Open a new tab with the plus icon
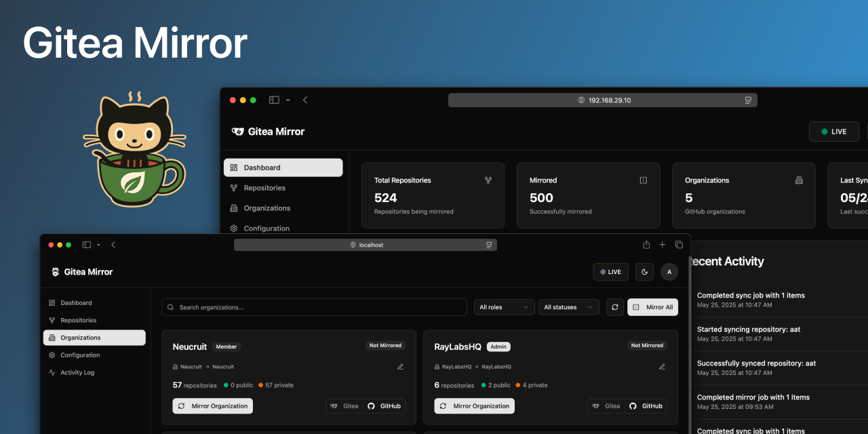The height and width of the screenshot is (434, 868). (x=663, y=245)
